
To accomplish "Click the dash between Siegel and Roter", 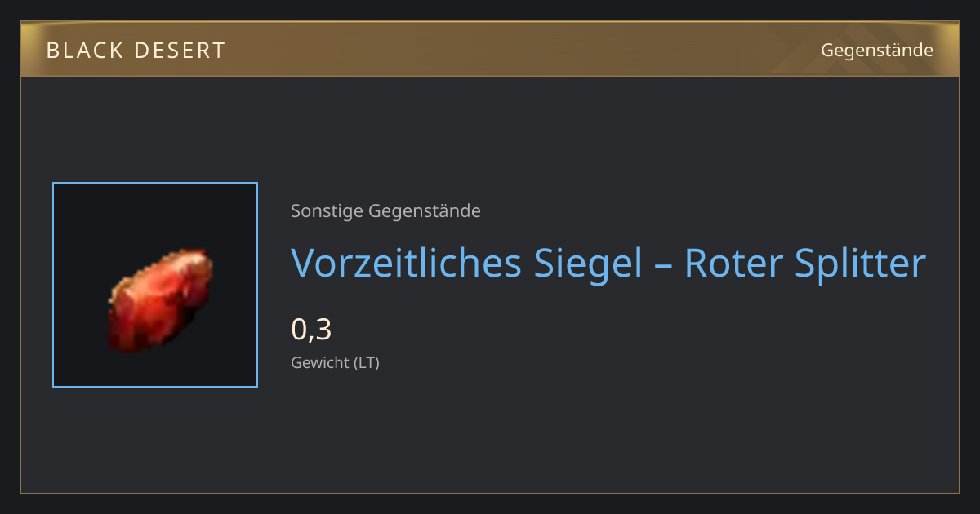I will [x=663, y=266].
